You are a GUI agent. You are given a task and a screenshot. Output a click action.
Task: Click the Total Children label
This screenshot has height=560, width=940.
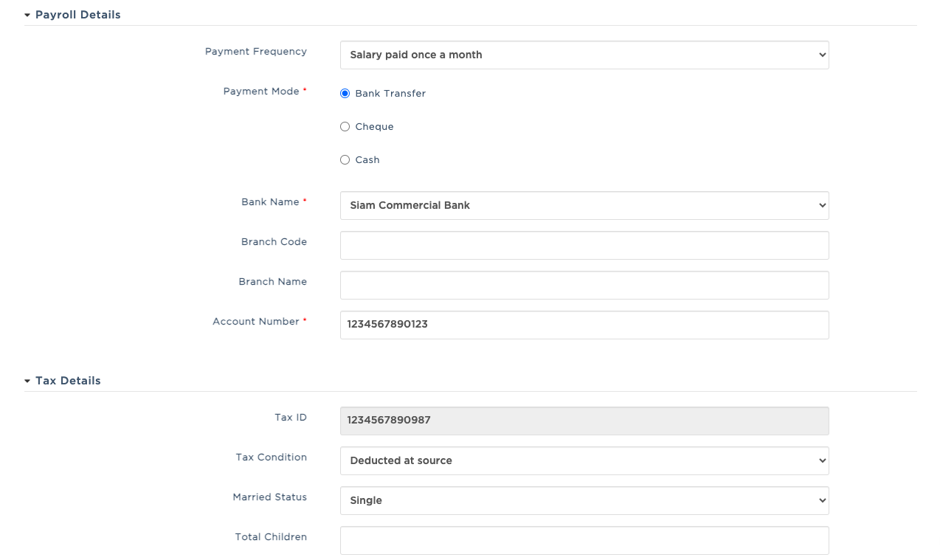[x=271, y=537]
